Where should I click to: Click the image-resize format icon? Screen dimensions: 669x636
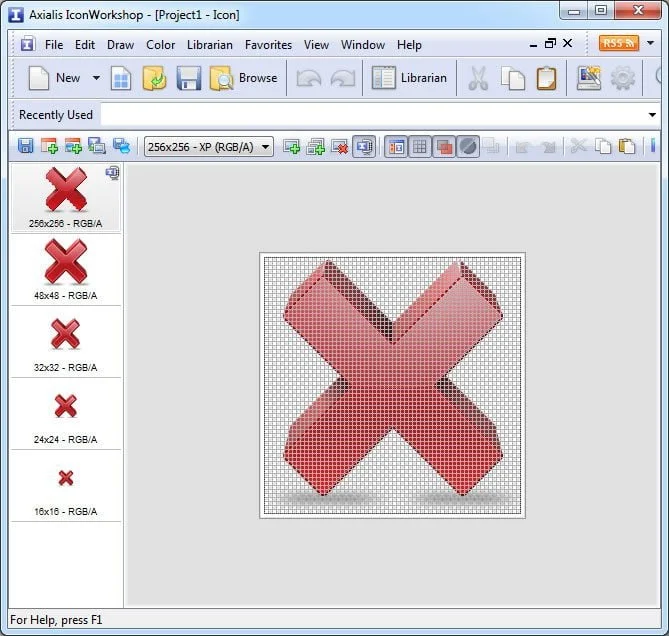click(97, 146)
